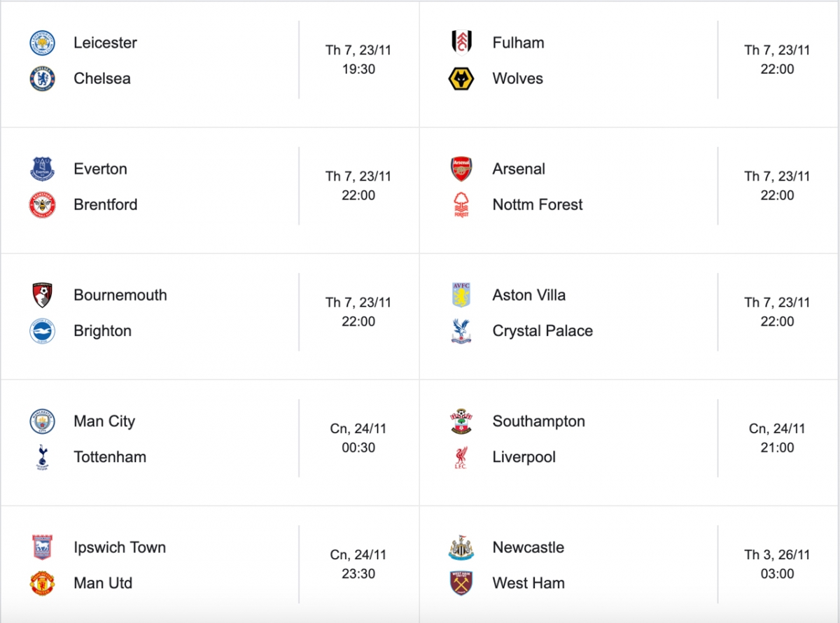Select the Tottenham cockerel logo

click(42, 457)
